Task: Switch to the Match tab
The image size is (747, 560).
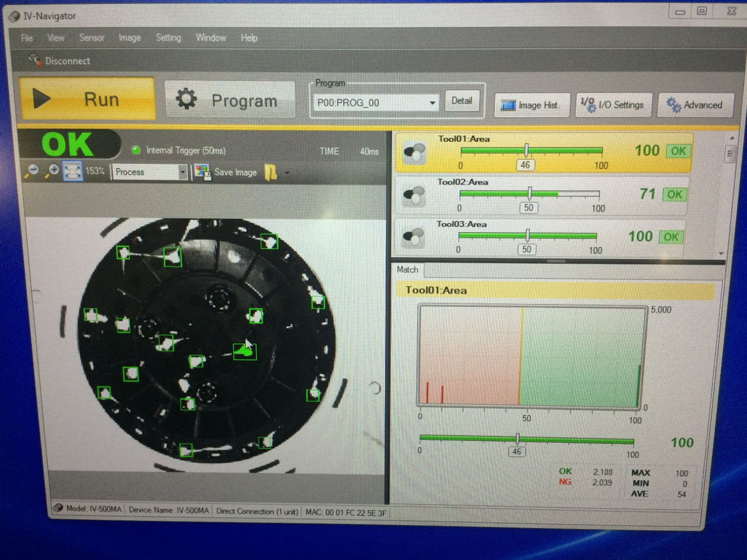Action: (407, 269)
